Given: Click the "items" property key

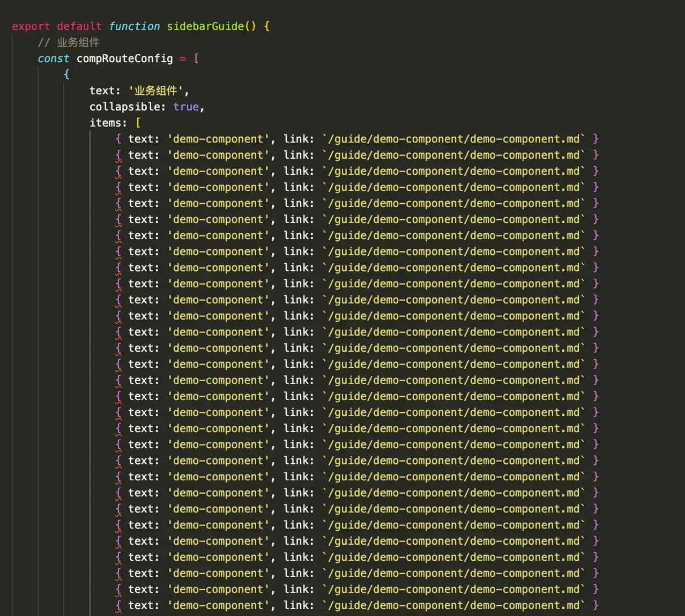Looking at the screenshot, I should coord(107,123).
